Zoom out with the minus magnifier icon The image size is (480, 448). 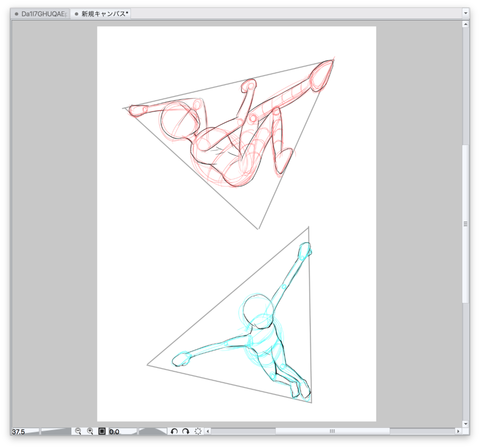pos(78,431)
